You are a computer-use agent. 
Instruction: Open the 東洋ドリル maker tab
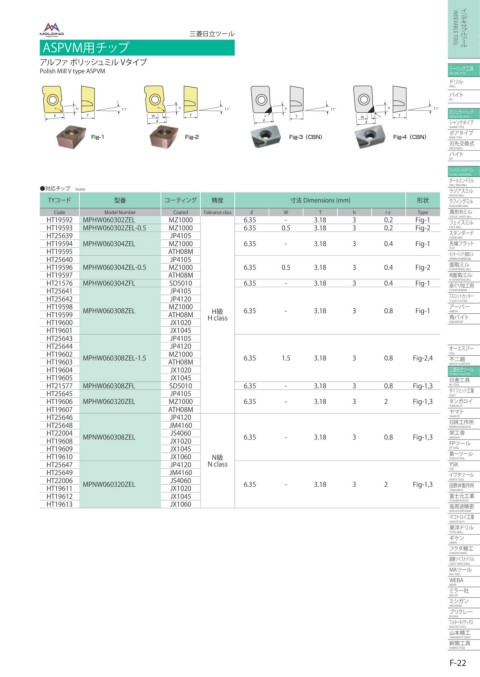(x=464, y=528)
